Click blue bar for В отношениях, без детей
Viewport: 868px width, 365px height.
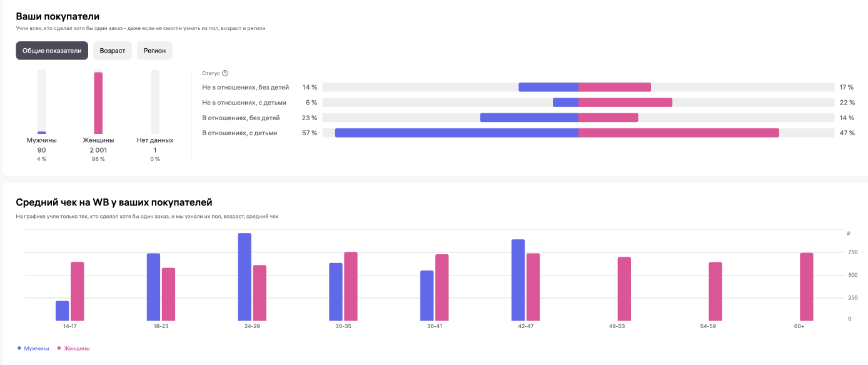pyautogui.click(x=529, y=118)
